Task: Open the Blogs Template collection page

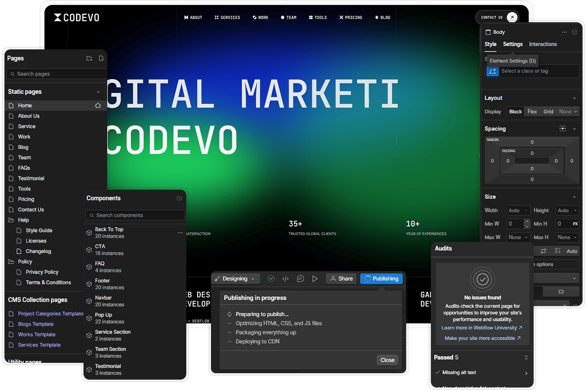Action: click(x=36, y=324)
